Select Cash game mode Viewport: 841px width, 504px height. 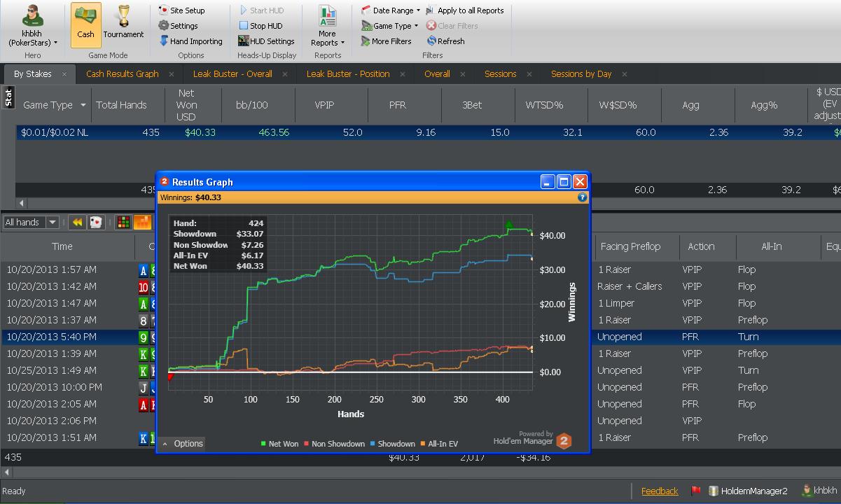click(x=85, y=24)
